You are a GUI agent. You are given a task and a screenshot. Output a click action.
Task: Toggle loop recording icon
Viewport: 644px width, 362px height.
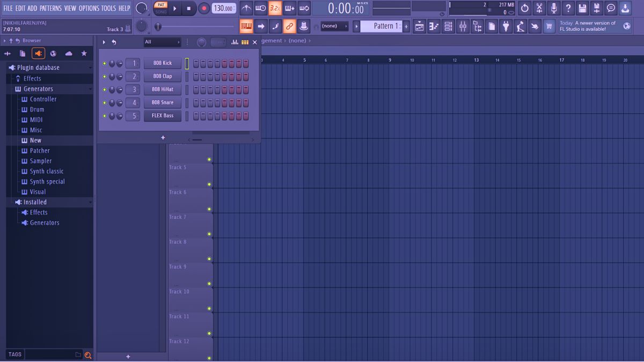coord(304,8)
